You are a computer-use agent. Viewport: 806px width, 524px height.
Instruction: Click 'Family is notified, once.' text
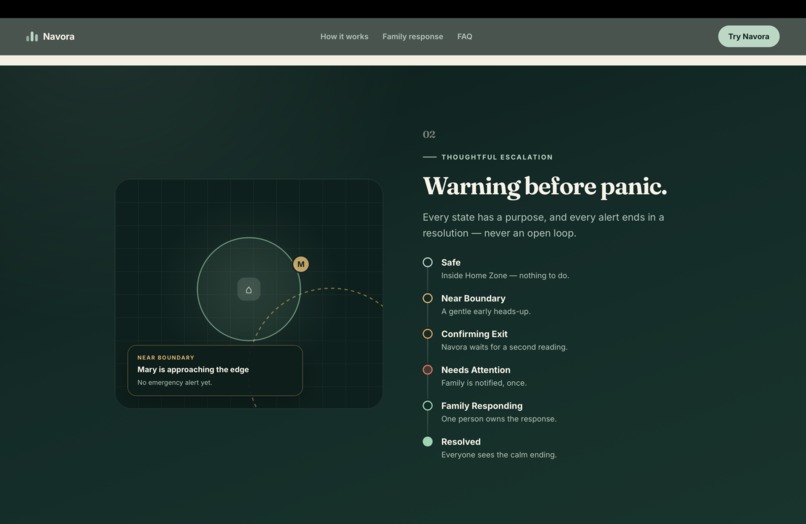[484, 383]
